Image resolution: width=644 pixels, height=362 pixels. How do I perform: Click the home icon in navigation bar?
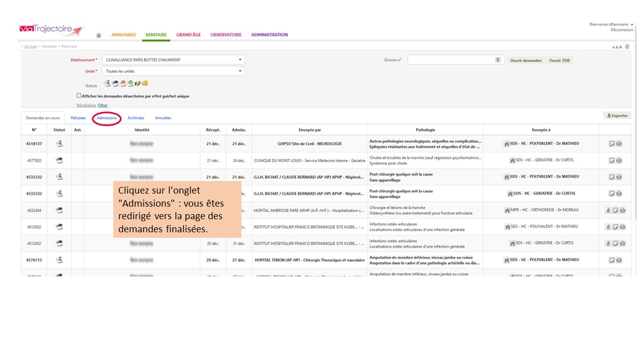click(99, 35)
